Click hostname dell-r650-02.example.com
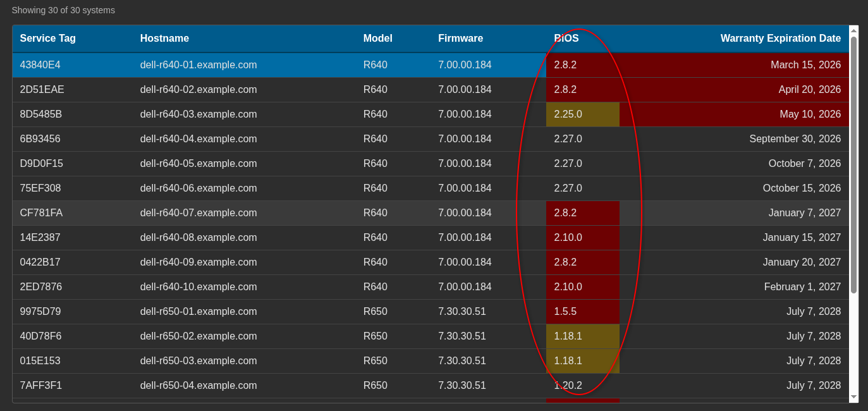The height and width of the screenshot is (411, 868). pos(199,336)
